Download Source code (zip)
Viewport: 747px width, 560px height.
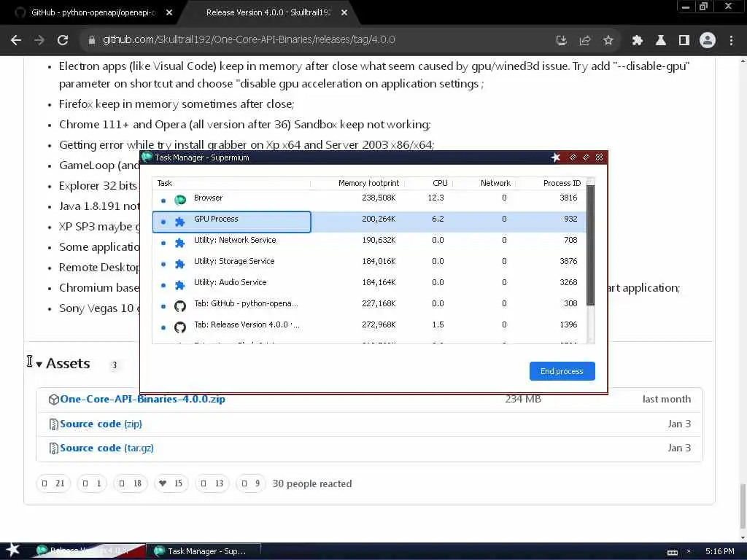pyautogui.click(x=101, y=424)
